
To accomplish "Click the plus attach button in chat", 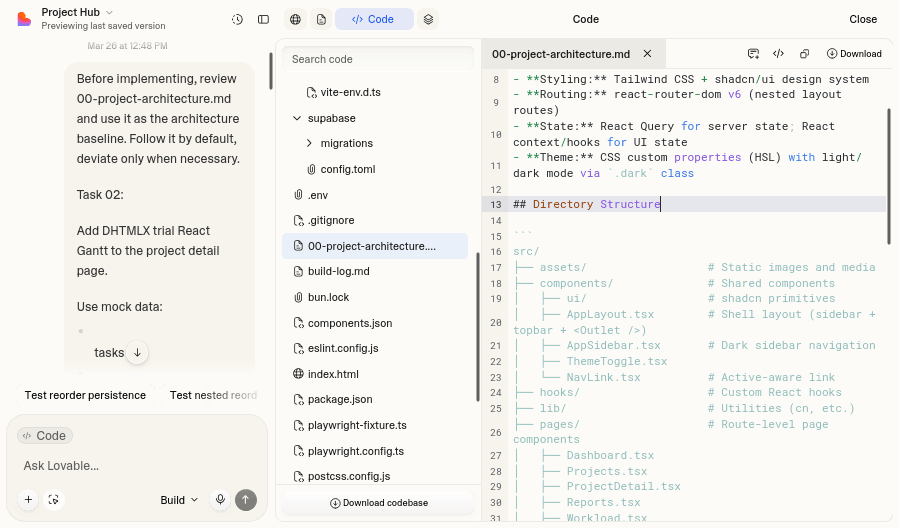I will (28, 499).
